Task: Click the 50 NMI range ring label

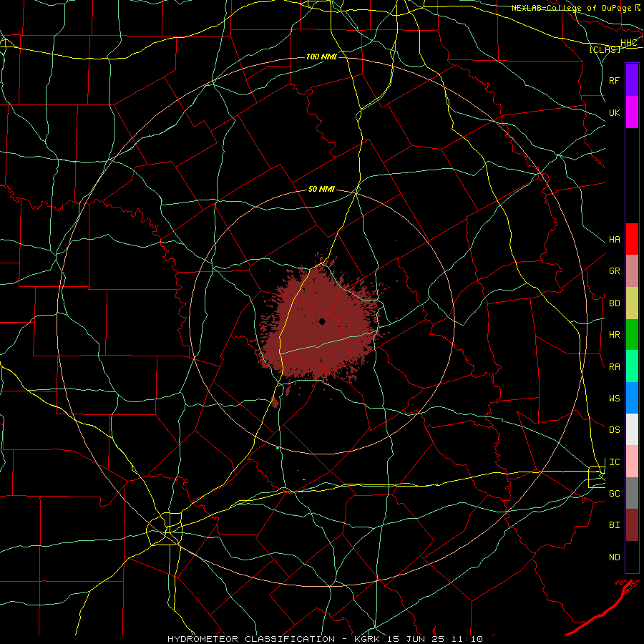Action: pyautogui.click(x=321, y=190)
